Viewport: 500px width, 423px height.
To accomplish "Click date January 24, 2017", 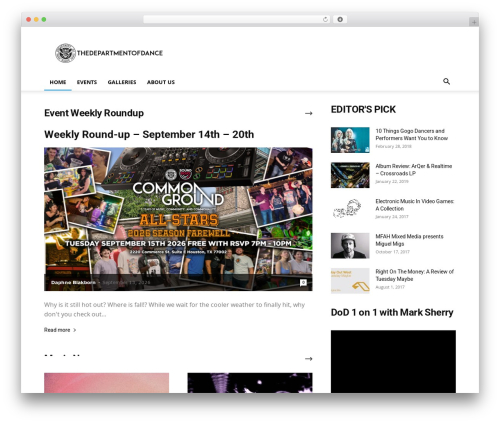I will click(392, 217).
